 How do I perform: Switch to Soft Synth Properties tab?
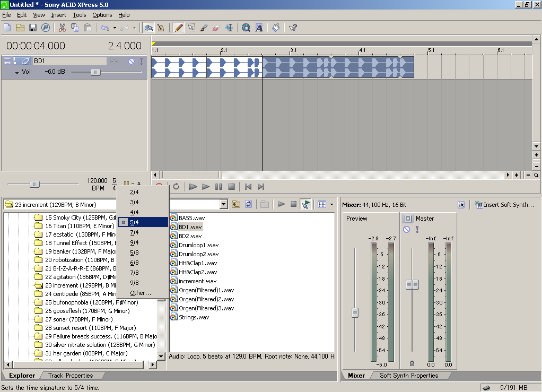pyautogui.click(x=409, y=376)
